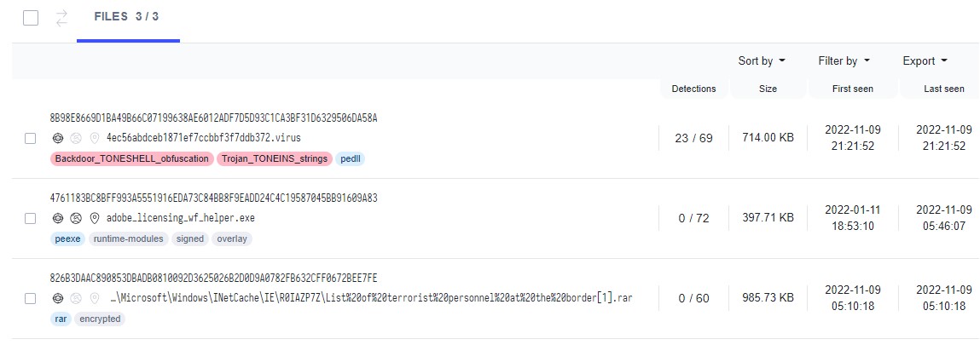The width and height of the screenshot is (980, 362).
Task: Click the eye icon for the .virus file
Action: pos(58,137)
